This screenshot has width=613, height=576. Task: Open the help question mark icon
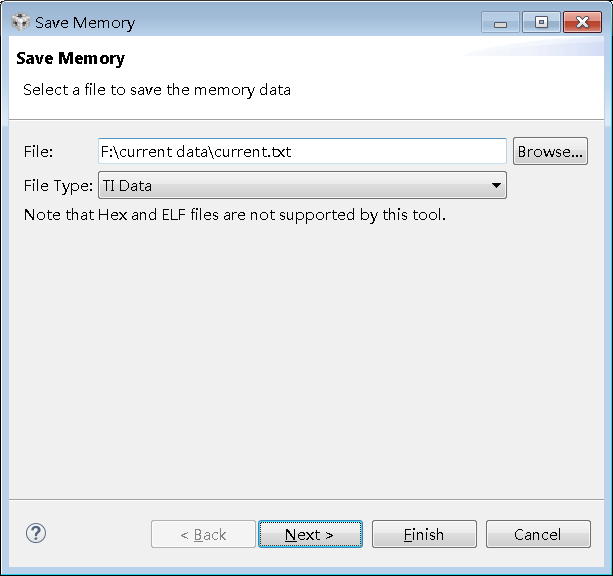pyautogui.click(x=36, y=533)
